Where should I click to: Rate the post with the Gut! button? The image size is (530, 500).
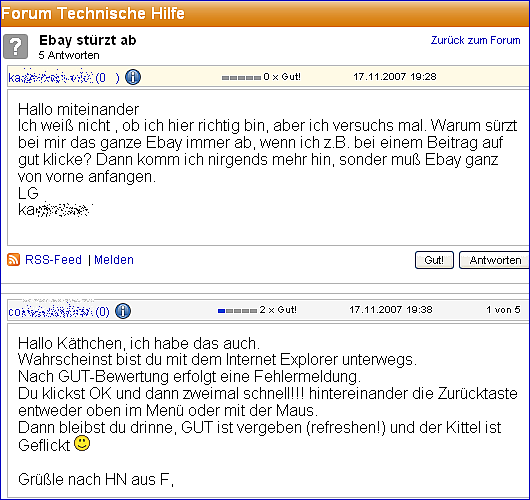434,260
